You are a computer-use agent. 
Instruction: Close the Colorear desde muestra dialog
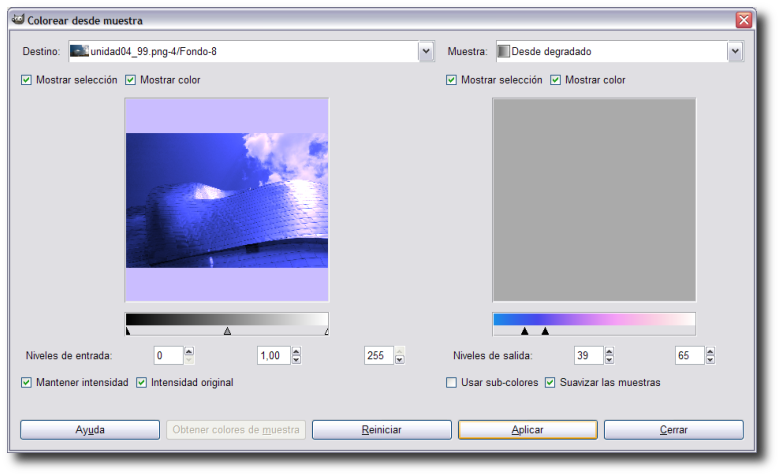(743, 20)
